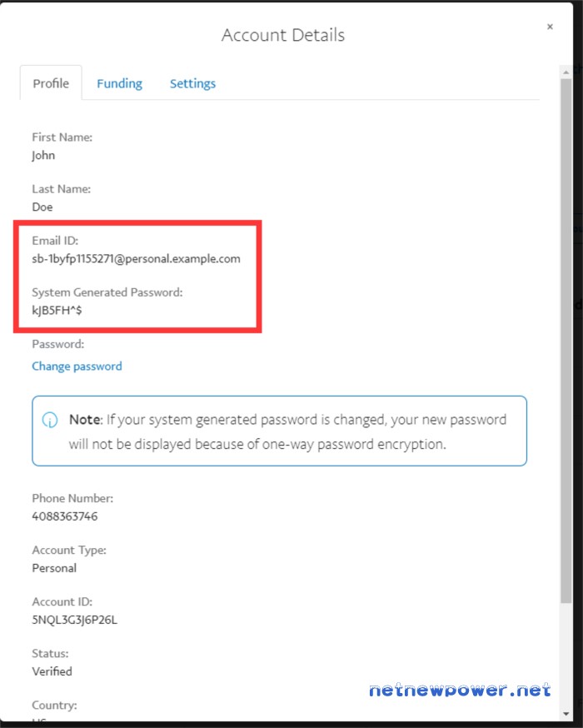Close the Account Details dialog
Image resolution: width=583 pixels, height=728 pixels.
pyautogui.click(x=550, y=27)
